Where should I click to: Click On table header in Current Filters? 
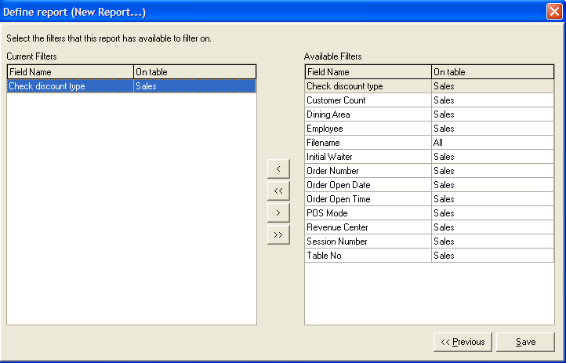195,72
